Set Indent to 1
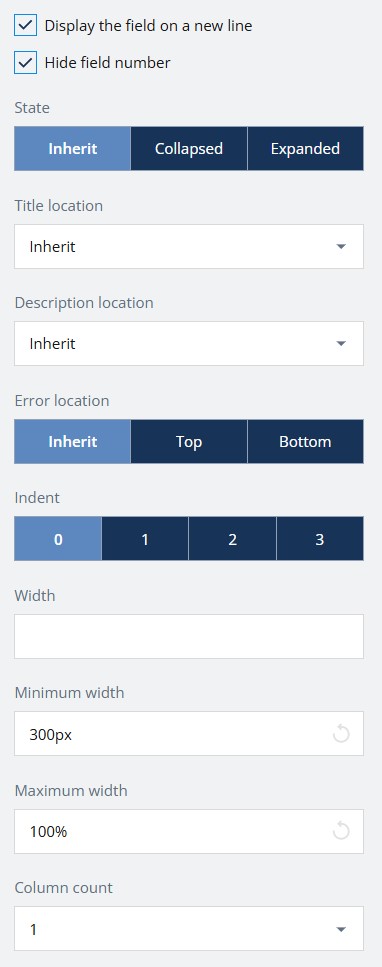This screenshot has width=382, height=967. pyautogui.click(x=145, y=539)
